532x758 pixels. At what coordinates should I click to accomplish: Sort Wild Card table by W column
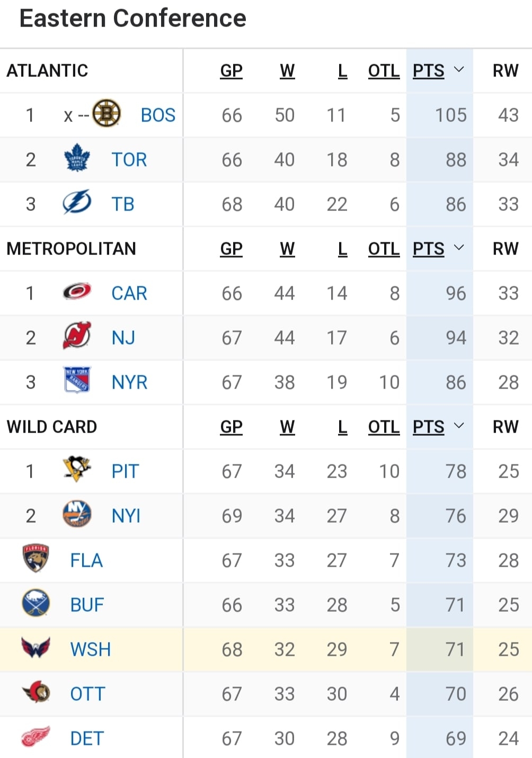(x=287, y=427)
